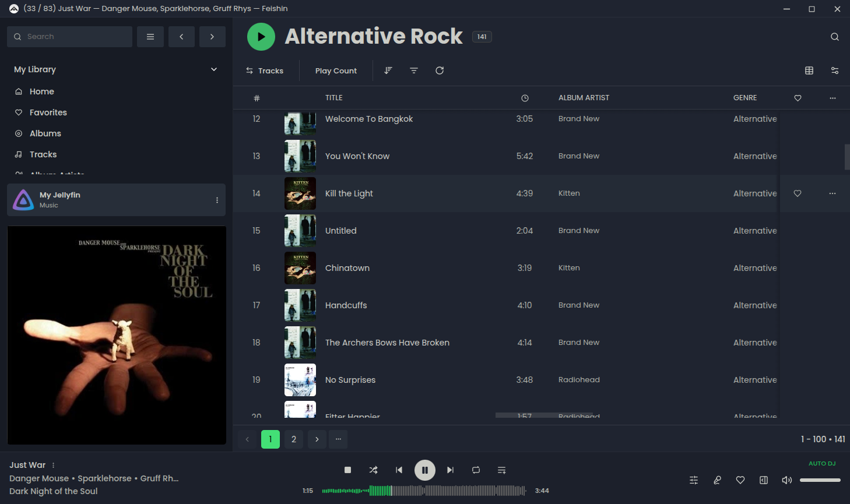This screenshot has height=504, width=850.
Task: Open My Jellyfin server options menu
Action: click(x=217, y=200)
